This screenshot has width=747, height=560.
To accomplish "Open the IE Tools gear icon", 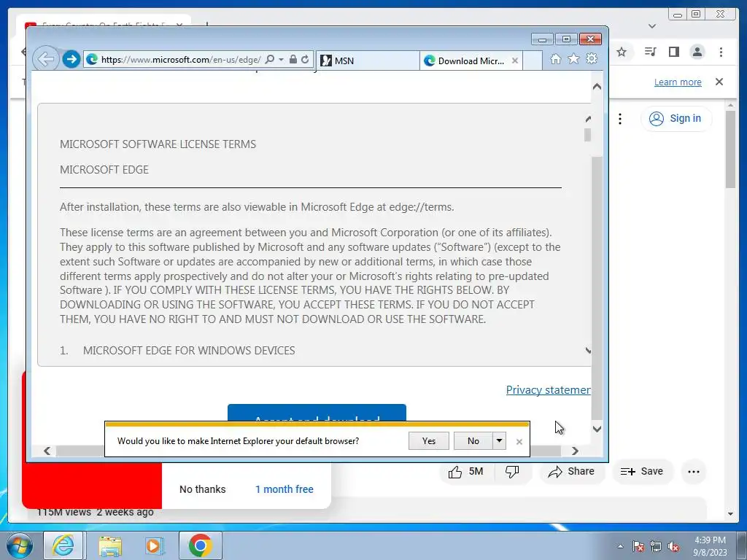I will coord(592,59).
